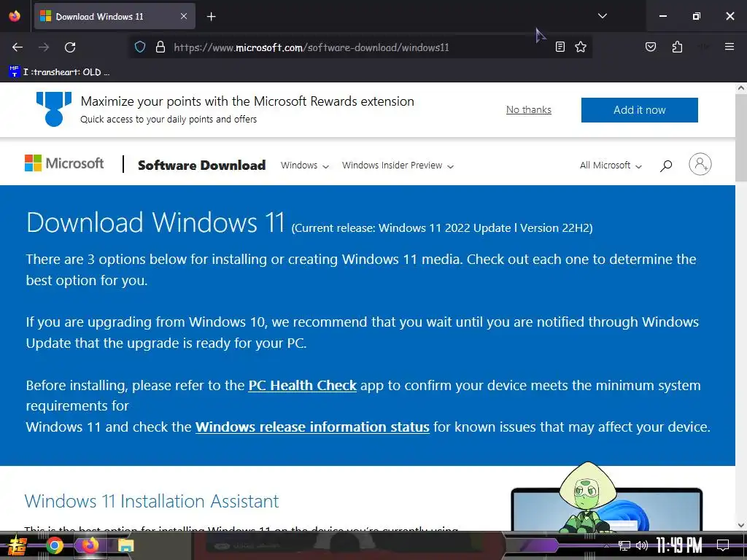This screenshot has height=560, width=747.
Task: Open volume control tray icon
Action: tap(642, 545)
